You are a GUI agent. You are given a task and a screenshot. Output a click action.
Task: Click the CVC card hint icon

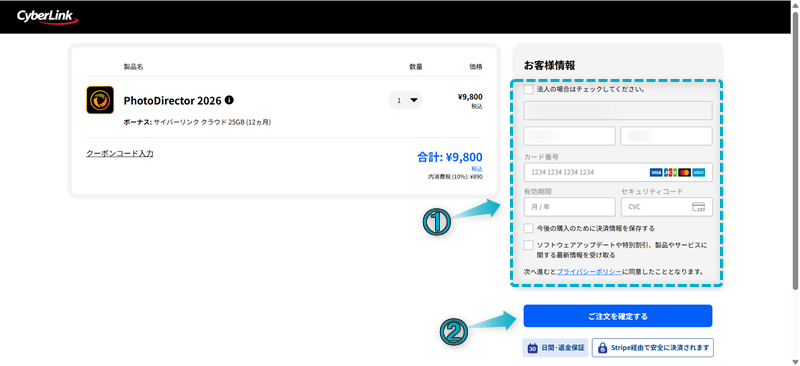click(698, 207)
